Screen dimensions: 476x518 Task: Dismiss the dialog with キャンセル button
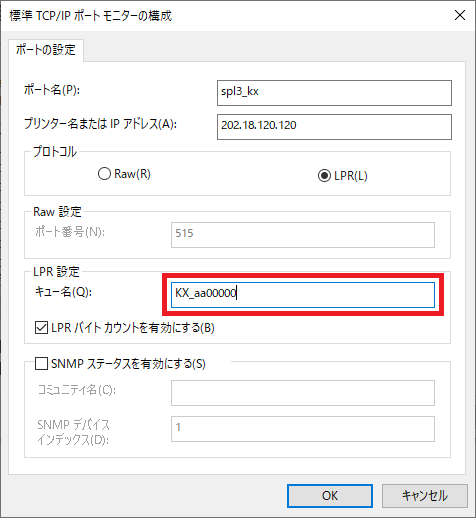(425, 496)
